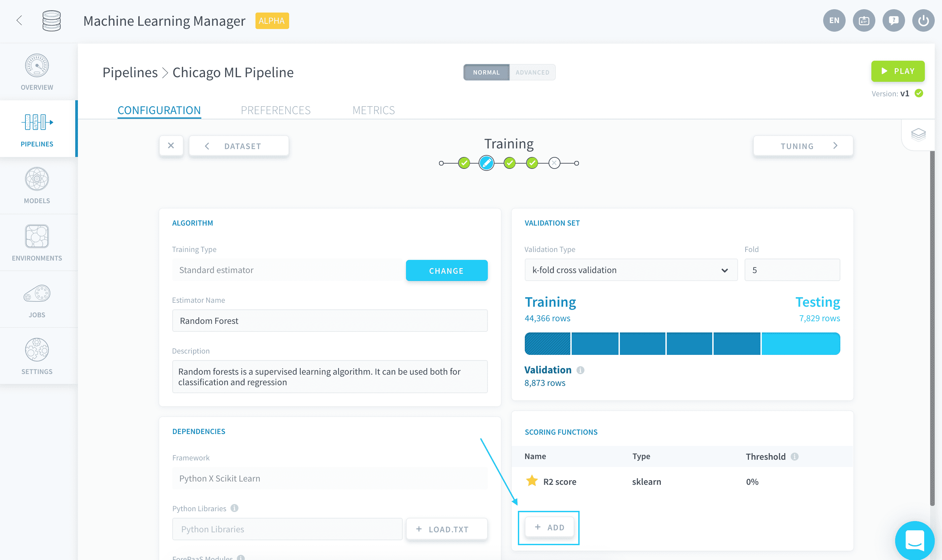Click the database stack logo icon
942x560 pixels.
(x=51, y=21)
